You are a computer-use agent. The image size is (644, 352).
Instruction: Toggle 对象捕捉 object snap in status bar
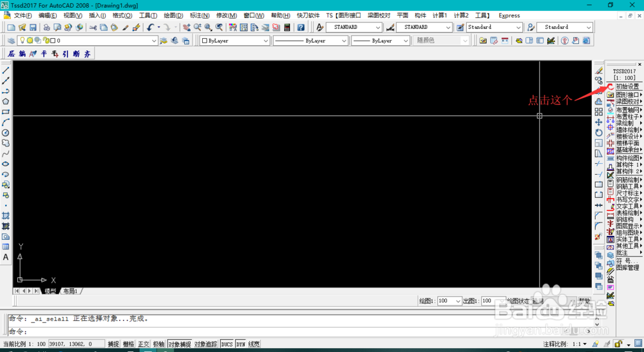coord(180,344)
